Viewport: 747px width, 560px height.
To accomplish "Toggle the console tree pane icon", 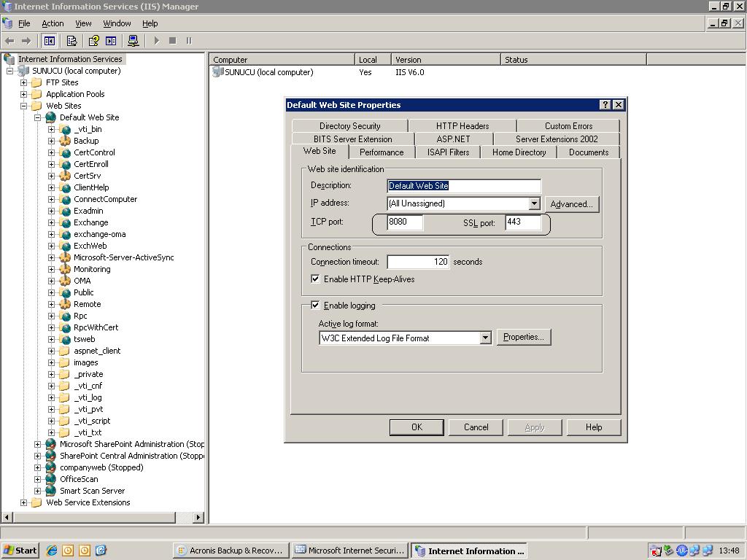I will click(50, 41).
